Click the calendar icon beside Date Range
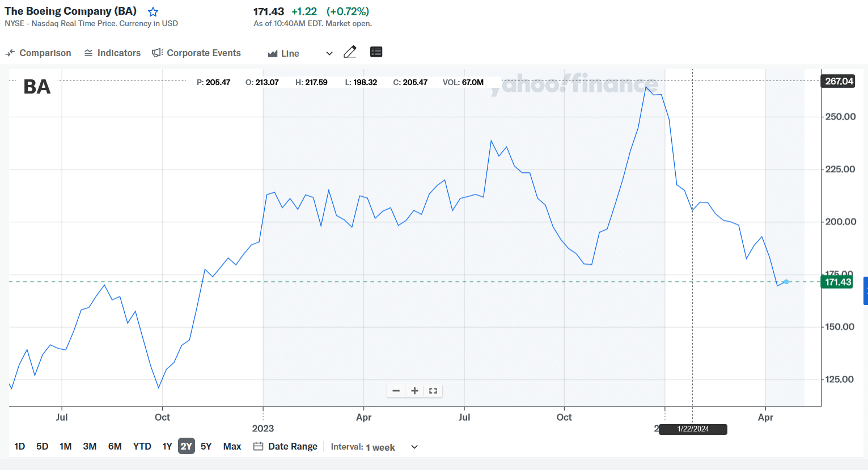Screen dimensions: 868x470 258,446
